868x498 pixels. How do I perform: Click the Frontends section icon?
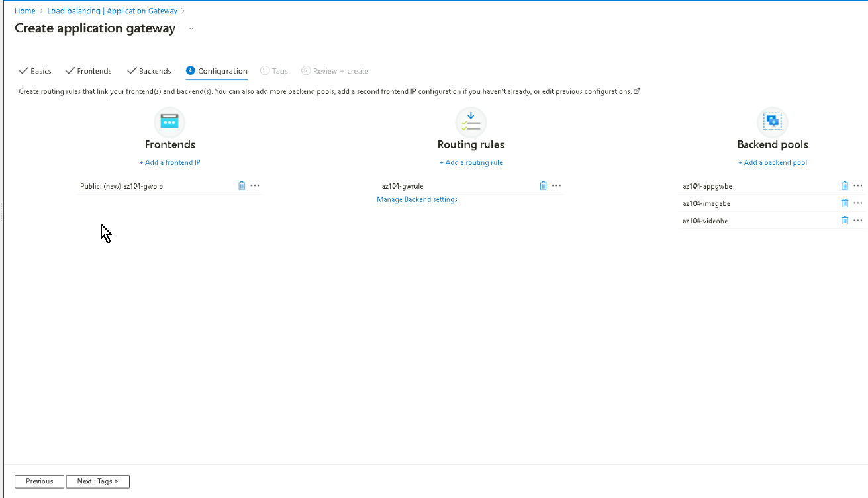tap(169, 122)
